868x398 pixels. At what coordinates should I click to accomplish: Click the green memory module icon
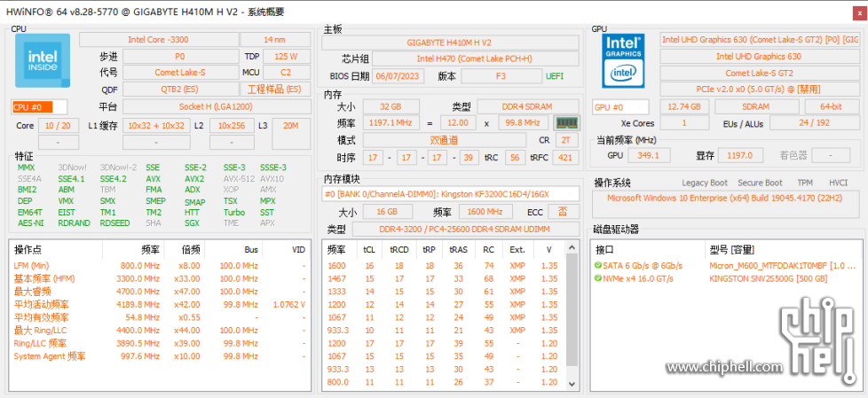[566, 122]
